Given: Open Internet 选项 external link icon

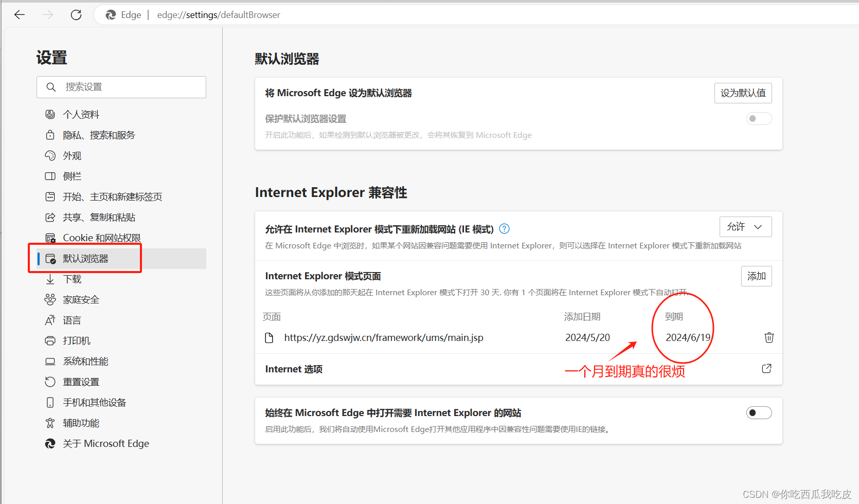Looking at the screenshot, I should [x=766, y=369].
